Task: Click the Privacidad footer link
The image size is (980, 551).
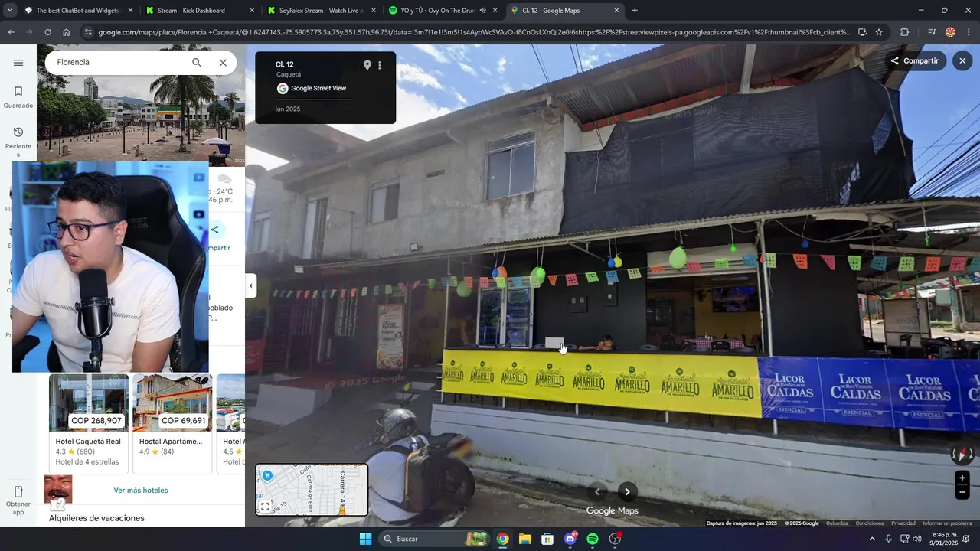Action: 903,523
